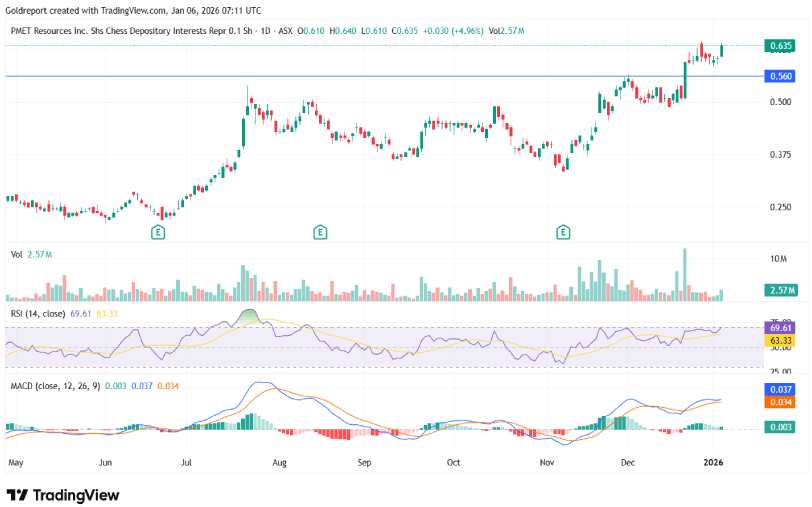Open the earnings marker in mid August

(x=320, y=232)
